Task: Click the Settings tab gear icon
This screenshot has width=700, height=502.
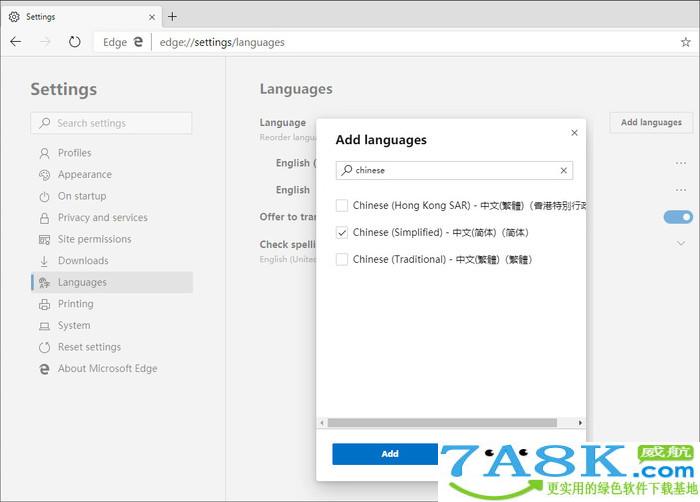Action: click(14, 17)
